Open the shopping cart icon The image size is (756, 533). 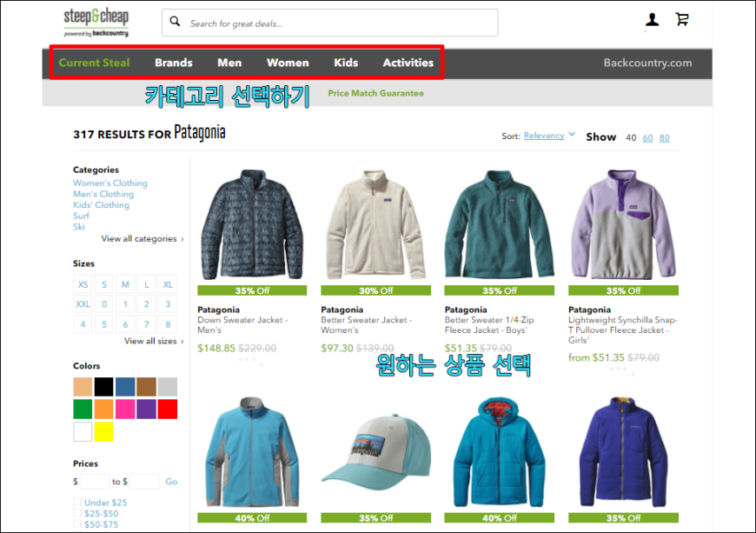click(682, 19)
